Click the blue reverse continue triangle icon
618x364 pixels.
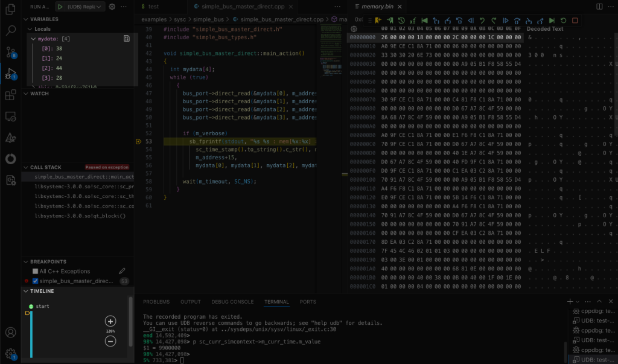click(471, 21)
